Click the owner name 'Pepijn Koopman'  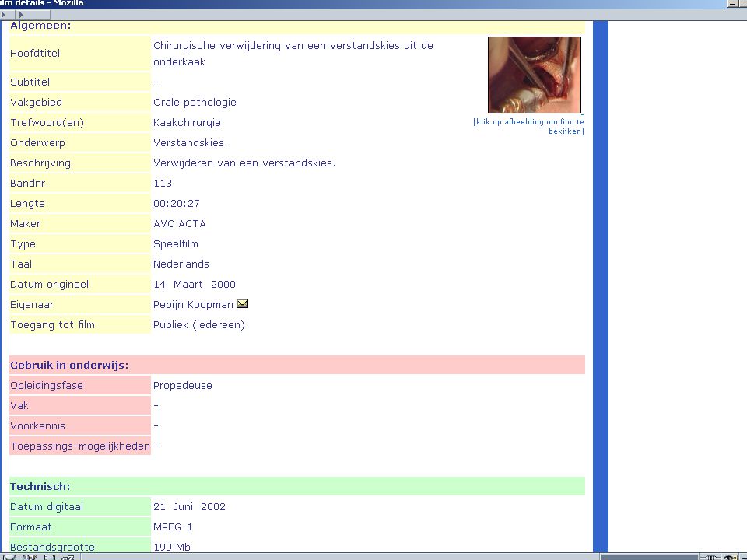[x=193, y=305]
